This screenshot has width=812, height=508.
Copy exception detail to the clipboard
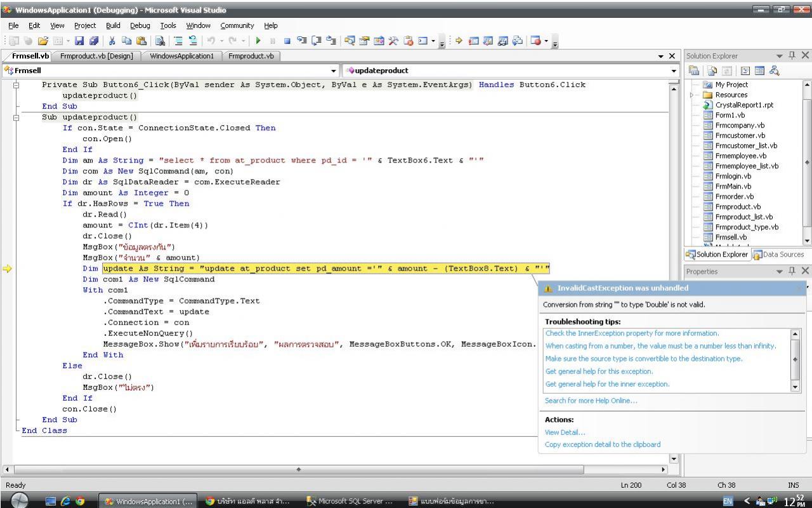(603, 444)
